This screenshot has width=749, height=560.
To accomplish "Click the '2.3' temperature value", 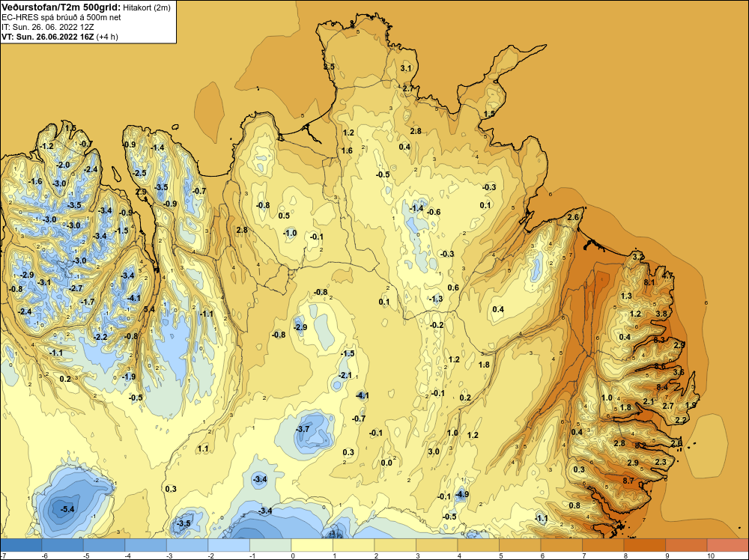I will point(661,462).
